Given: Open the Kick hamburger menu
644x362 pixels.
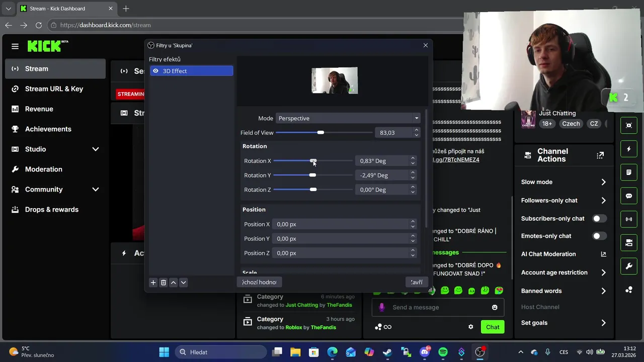Looking at the screenshot, I should click(x=15, y=46).
